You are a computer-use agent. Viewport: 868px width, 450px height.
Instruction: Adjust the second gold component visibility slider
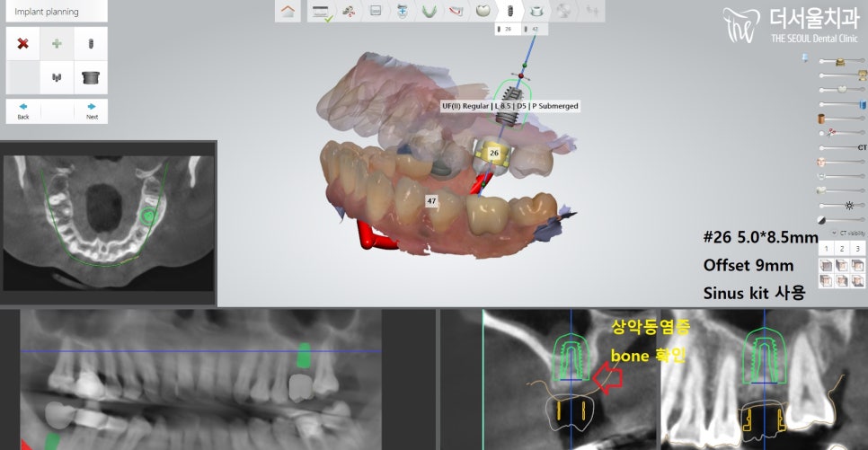(x=862, y=75)
